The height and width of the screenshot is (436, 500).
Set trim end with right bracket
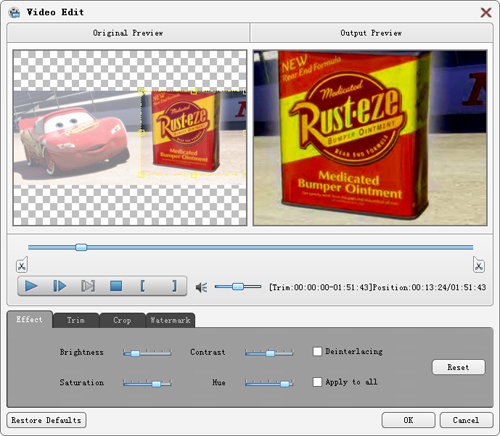point(174,286)
